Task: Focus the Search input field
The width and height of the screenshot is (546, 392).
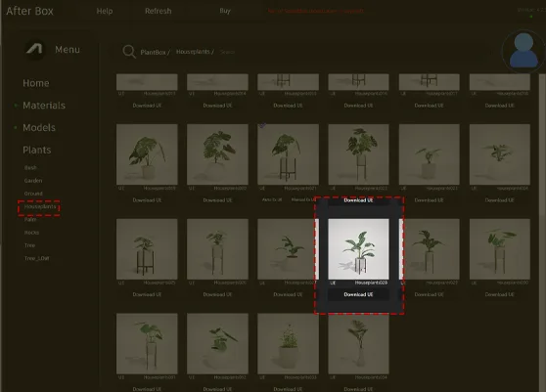Action: click(x=227, y=52)
